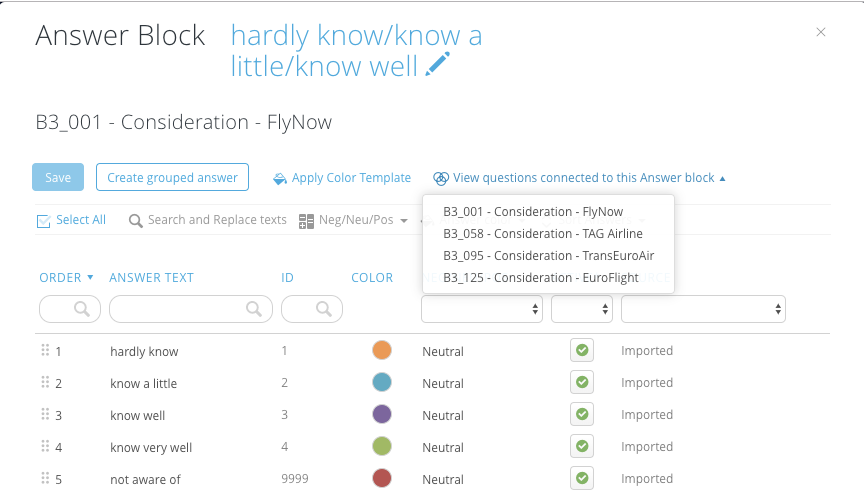This screenshot has width=864, height=502.
Task: Open the Source filter dropdown
Action: pos(703,309)
